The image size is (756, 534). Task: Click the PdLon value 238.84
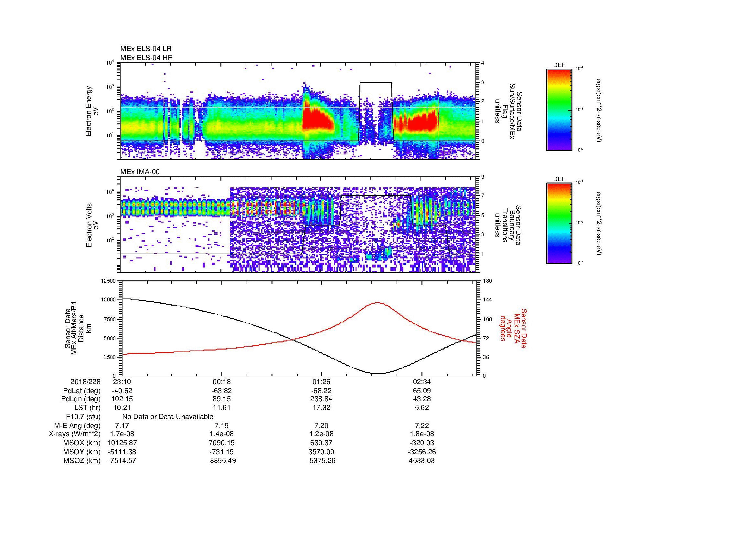click(321, 399)
